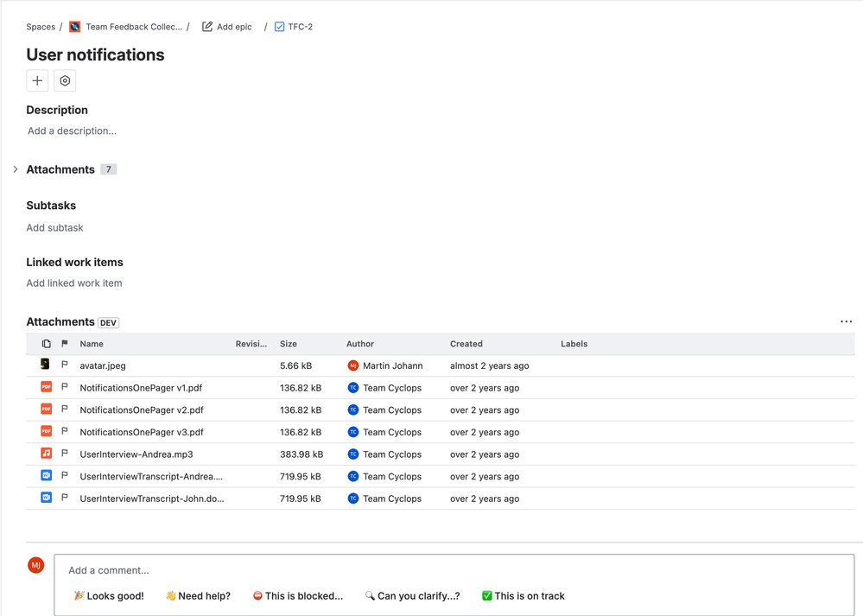Click the avatar.jpeg thumbnail icon
This screenshot has width=863, height=616.
click(45, 364)
